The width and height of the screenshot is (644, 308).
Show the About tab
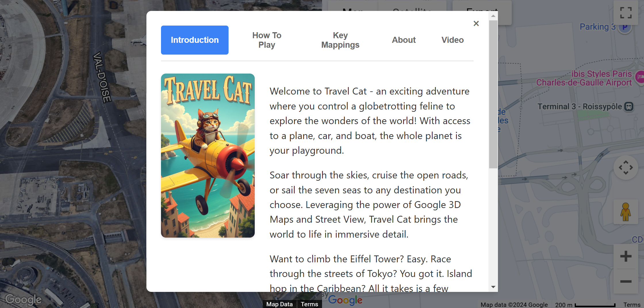click(404, 40)
